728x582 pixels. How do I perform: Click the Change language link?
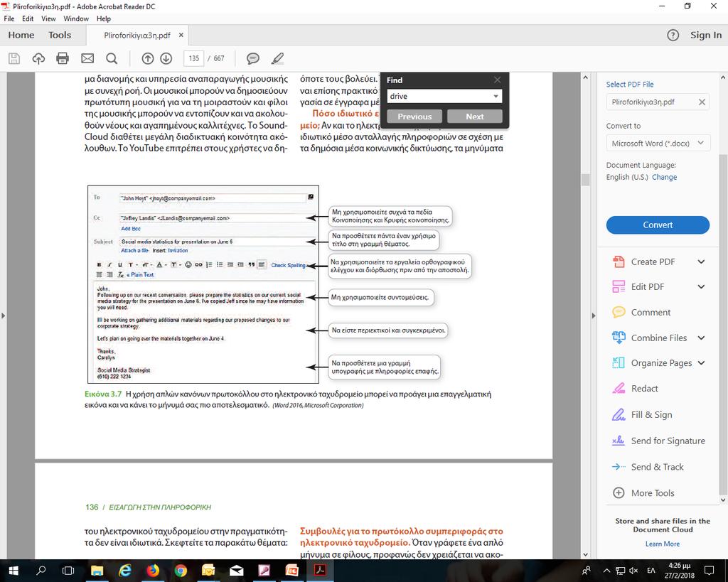[665, 177]
